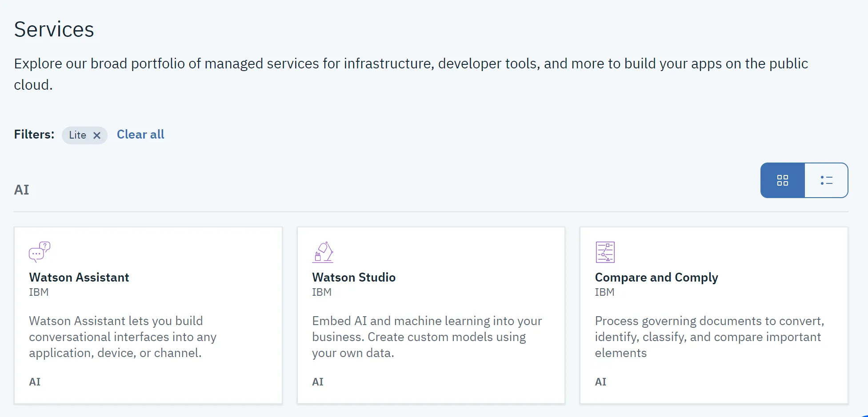868x417 pixels.
Task: Open the Watson Assistant service title
Action: coord(79,278)
